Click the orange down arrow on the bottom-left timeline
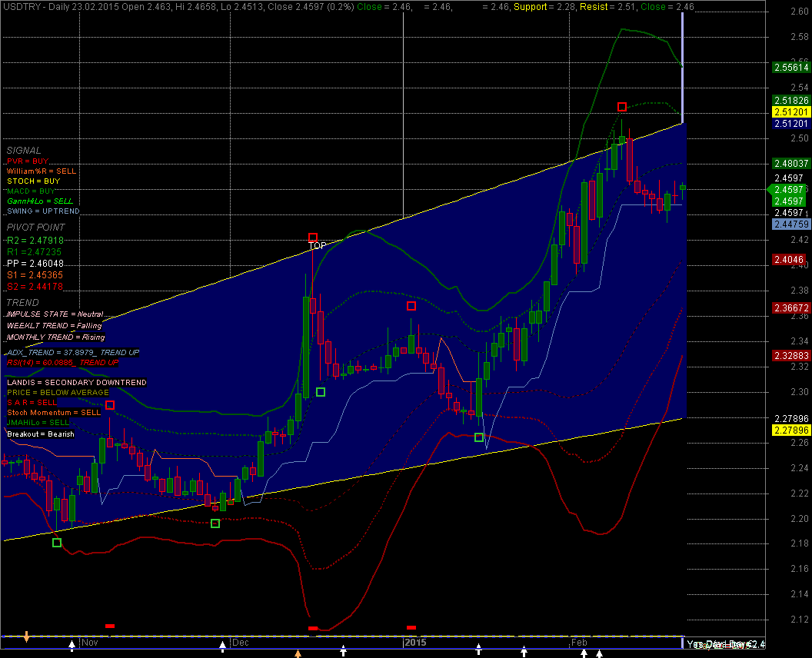This screenshot has width=812, height=658. point(27,636)
